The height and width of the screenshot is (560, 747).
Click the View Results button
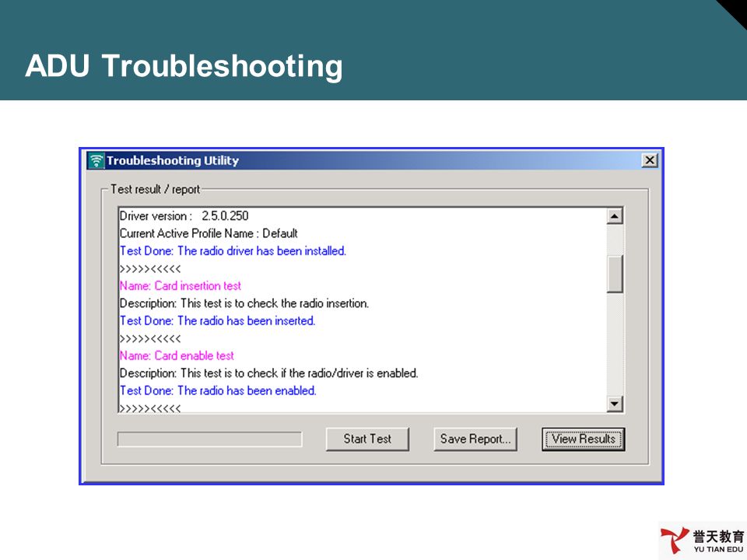583,439
